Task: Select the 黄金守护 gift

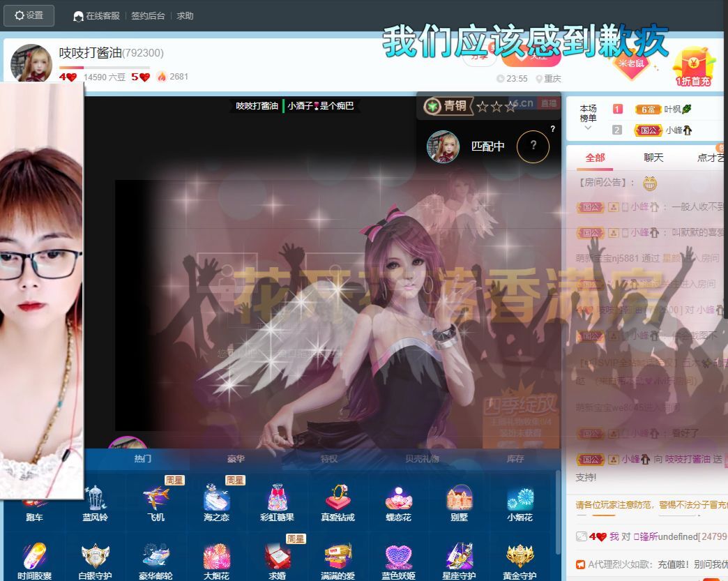Action: coord(520,561)
